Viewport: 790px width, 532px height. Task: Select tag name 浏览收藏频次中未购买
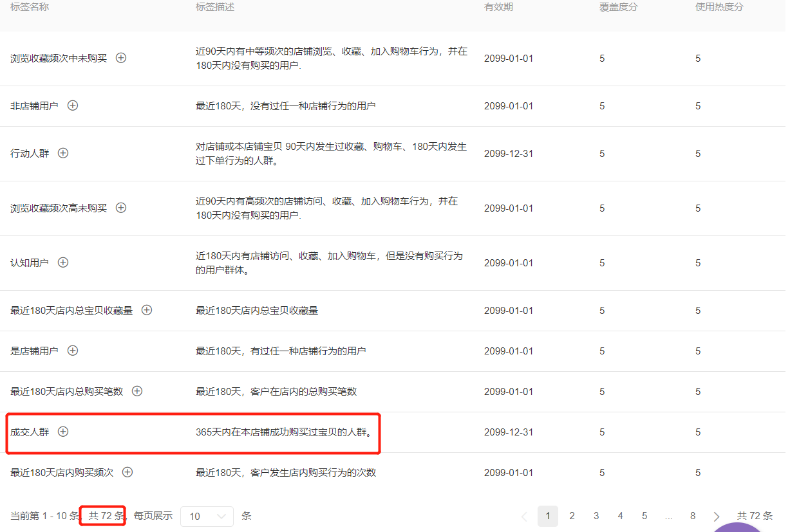click(59, 59)
